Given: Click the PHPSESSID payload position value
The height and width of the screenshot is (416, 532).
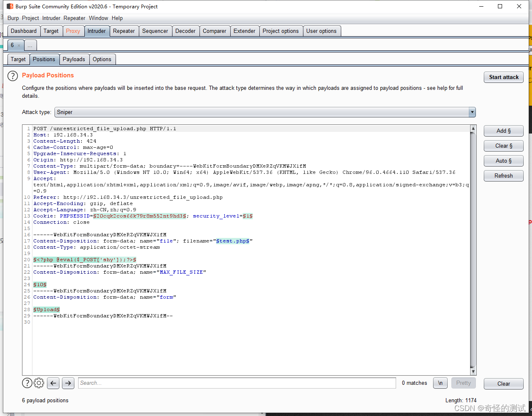Looking at the screenshot, I should click(x=140, y=216).
